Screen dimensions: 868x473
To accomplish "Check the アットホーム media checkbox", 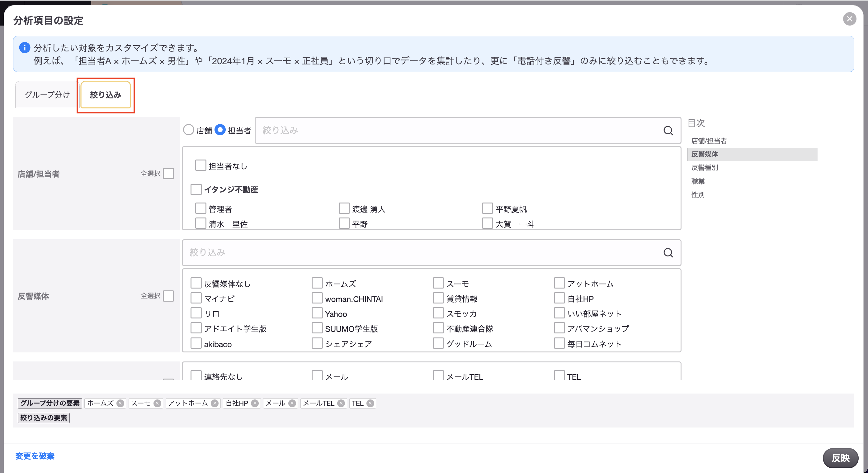I will [559, 283].
